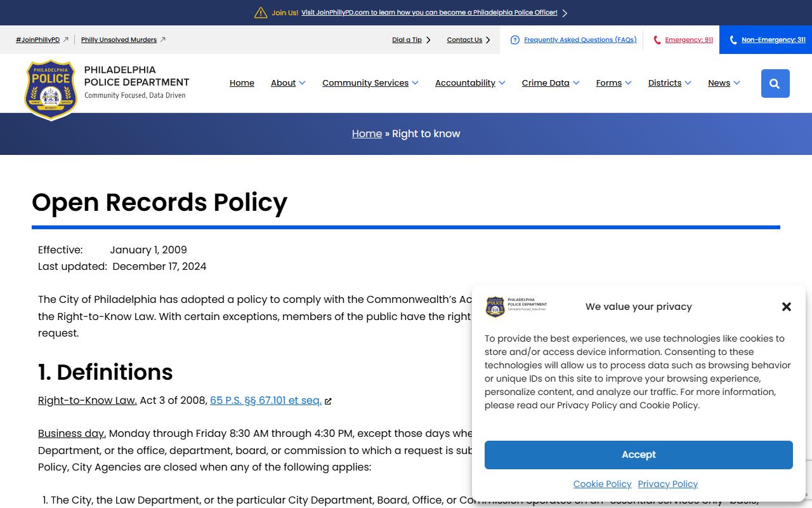Click the Contact Us link
The image size is (812, 508).
click(x=464, y=40)
